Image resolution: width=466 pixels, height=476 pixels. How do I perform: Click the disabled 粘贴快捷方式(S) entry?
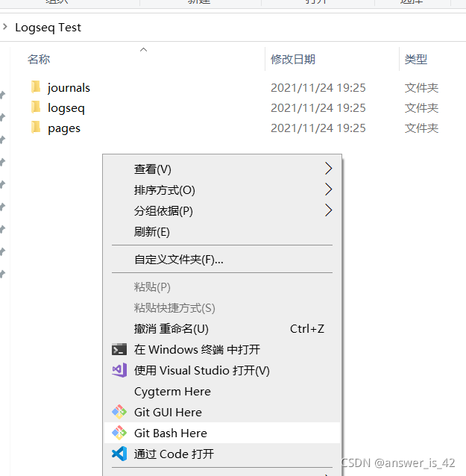tap(222, 308)
